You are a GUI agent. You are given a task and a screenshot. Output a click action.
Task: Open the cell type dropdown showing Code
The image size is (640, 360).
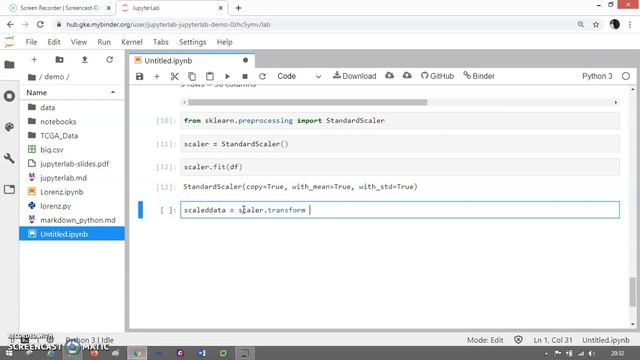tap(299, 76)
